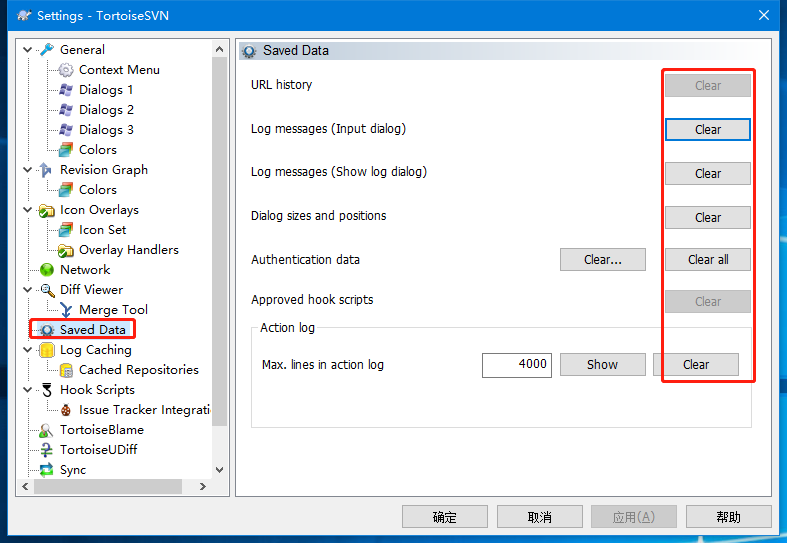Click the TortoiseSVN title bar icon

23,15
